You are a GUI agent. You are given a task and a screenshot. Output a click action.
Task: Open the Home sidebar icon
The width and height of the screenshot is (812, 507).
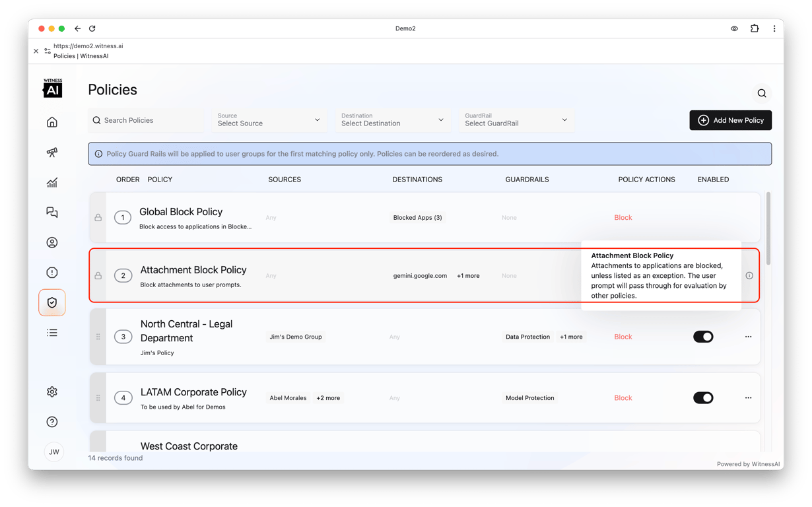(x=52, y=122)
